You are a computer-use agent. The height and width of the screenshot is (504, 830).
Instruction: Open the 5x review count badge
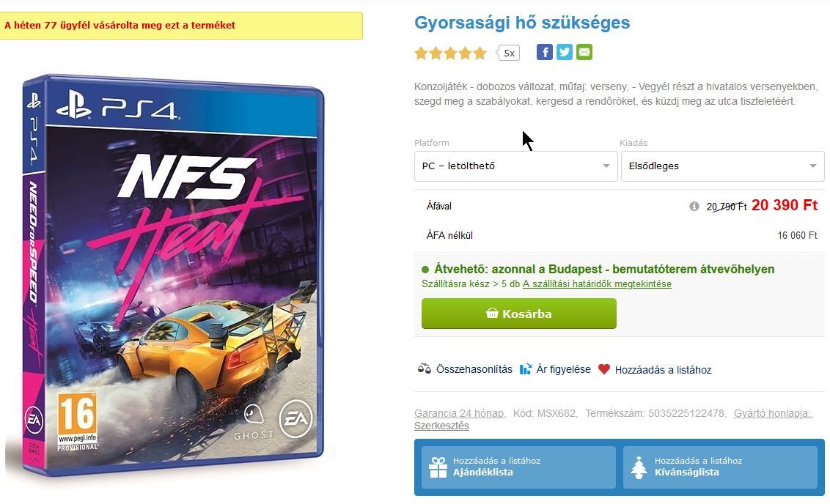coord(508,53)
